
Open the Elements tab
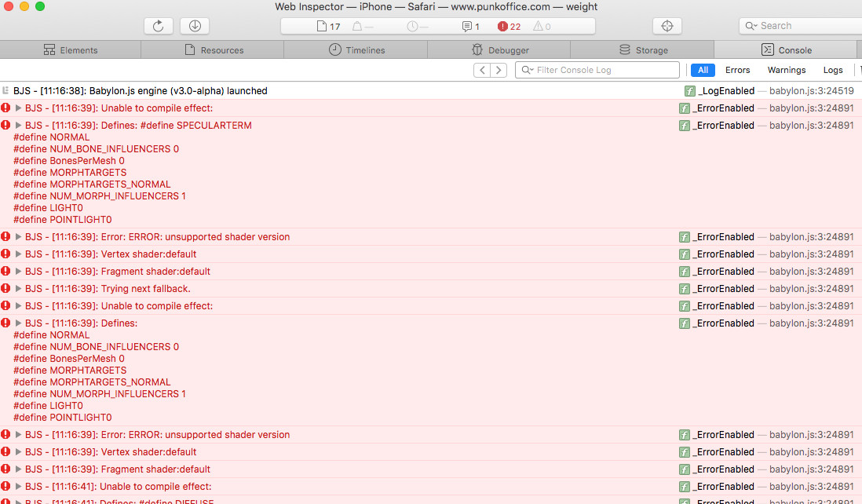click(71, 50)
